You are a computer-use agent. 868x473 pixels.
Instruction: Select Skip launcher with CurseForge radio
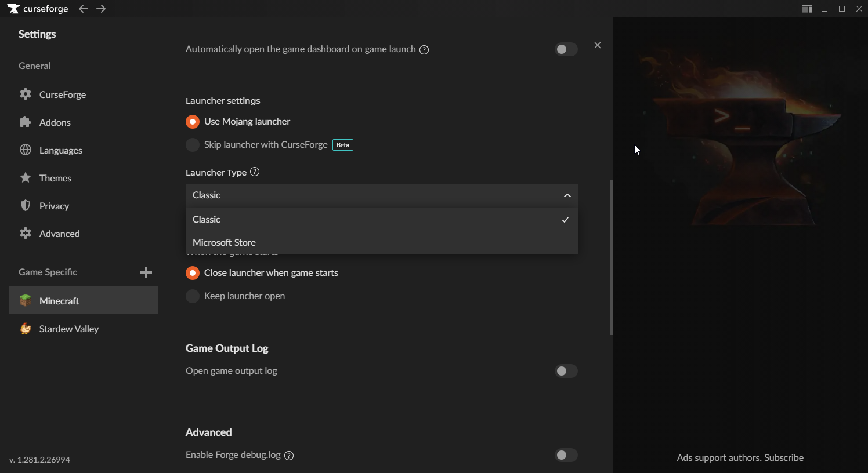pyautogui.click(x=193, y=145)
